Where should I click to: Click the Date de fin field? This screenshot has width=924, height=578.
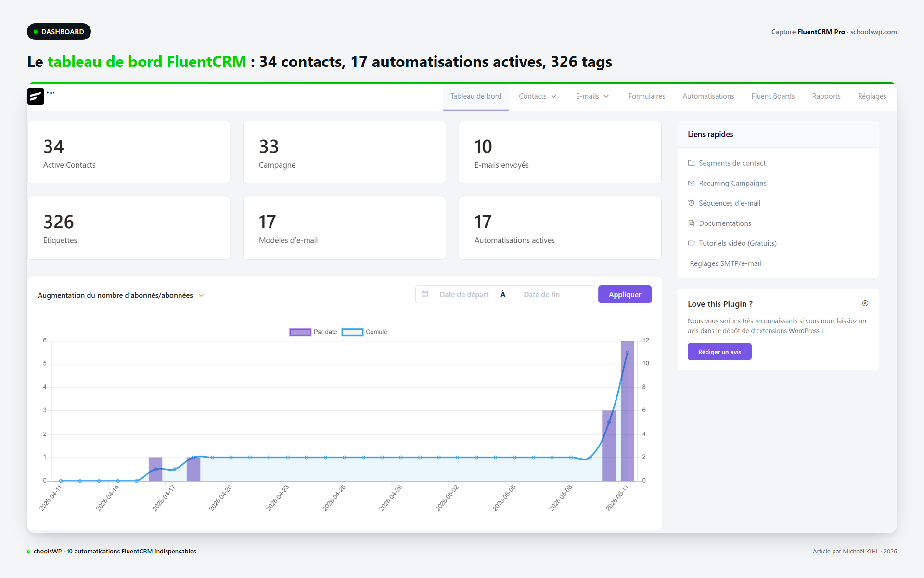[x=542, y=294]
